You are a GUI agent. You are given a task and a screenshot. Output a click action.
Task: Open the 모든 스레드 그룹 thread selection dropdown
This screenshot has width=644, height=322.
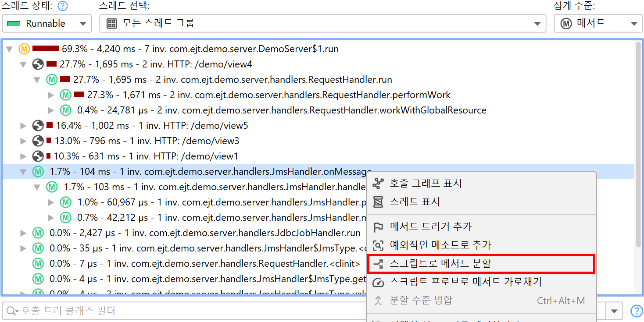322,24
